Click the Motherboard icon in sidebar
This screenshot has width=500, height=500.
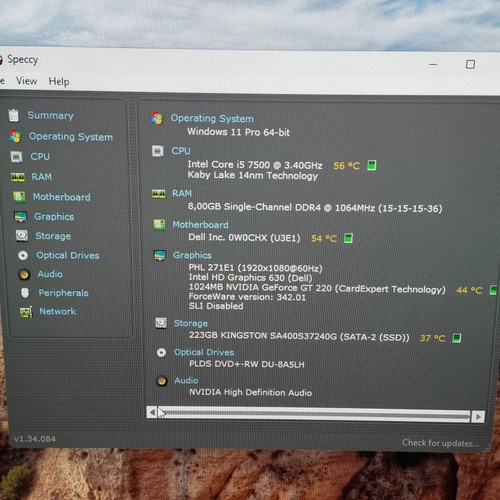19,197
